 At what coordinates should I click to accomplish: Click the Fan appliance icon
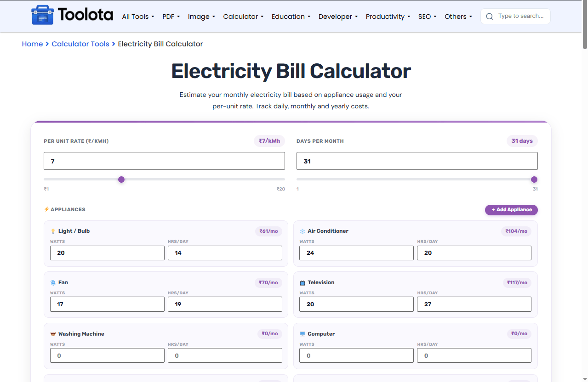[x=53, y=282]
